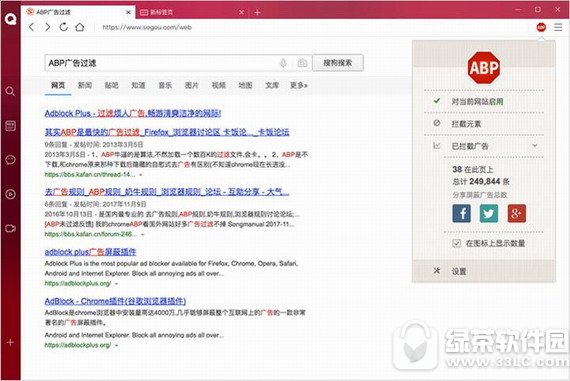
Task: Share blocked count on Google Plus
Action: pos(517,213)
